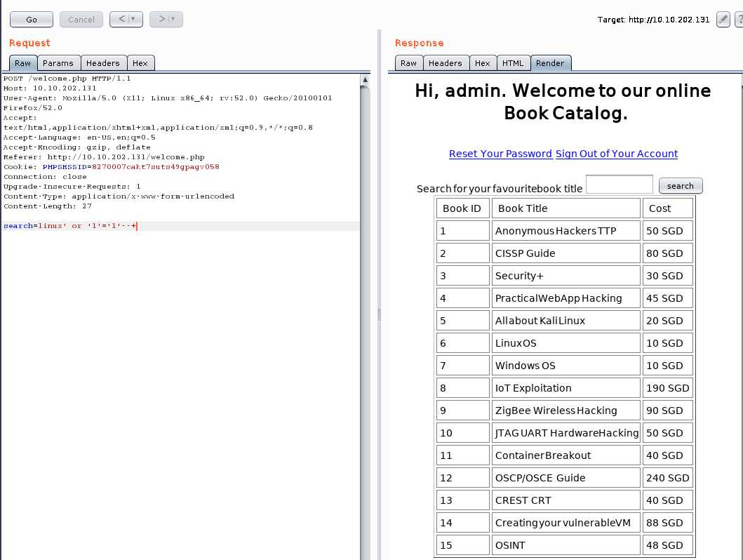The height and width of the screenshot is (560, 743).
Task: Switch to the Response Headers tab
Action: (x=446, y=63)
